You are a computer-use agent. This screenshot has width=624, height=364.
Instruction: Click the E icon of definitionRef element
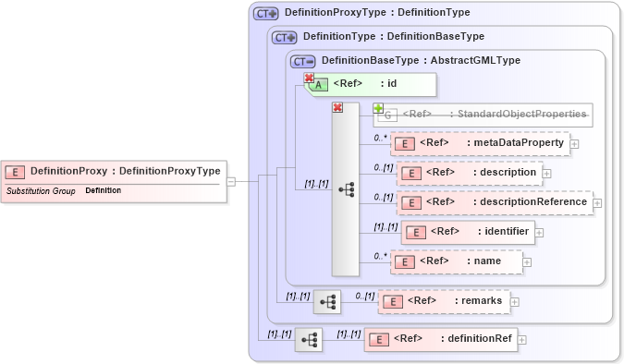pyautogui.click(x=379, y=339)
